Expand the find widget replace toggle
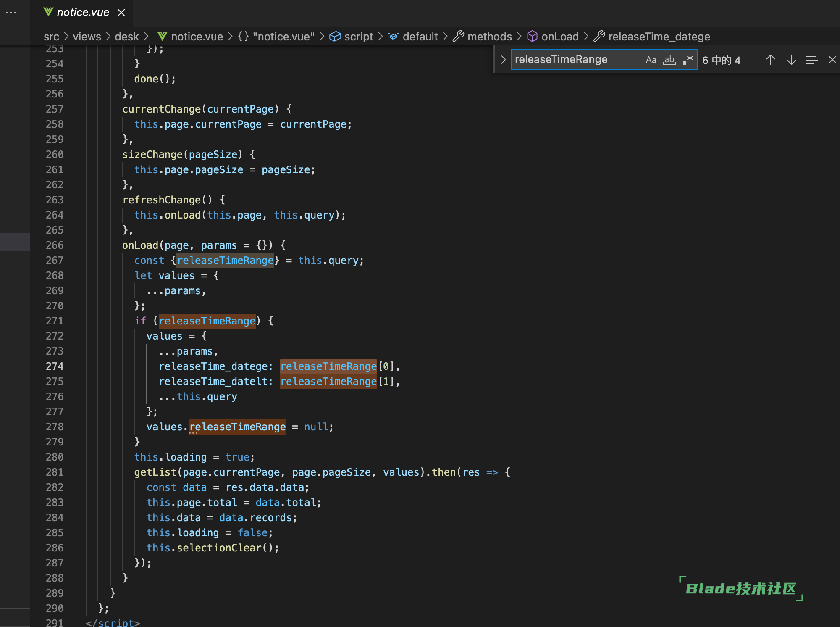 tap(503, 60)
